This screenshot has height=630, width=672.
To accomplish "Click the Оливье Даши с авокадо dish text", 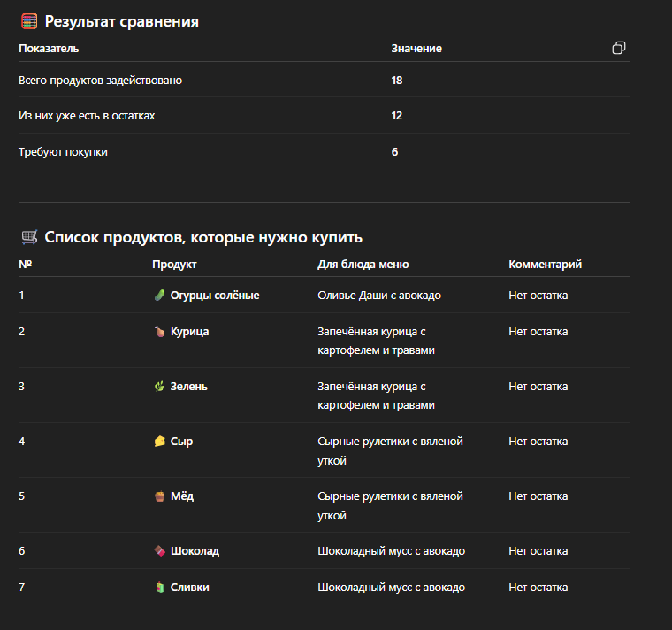I will click(x=378, y=296).
